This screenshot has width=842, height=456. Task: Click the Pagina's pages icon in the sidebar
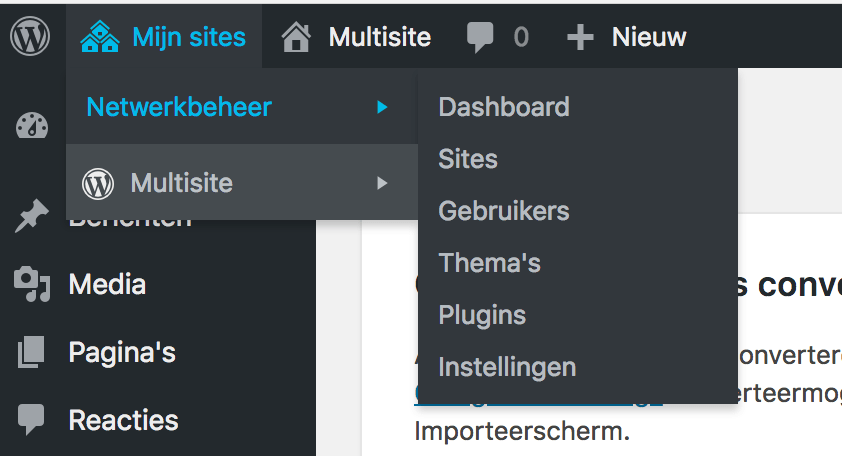coord(32,352)
